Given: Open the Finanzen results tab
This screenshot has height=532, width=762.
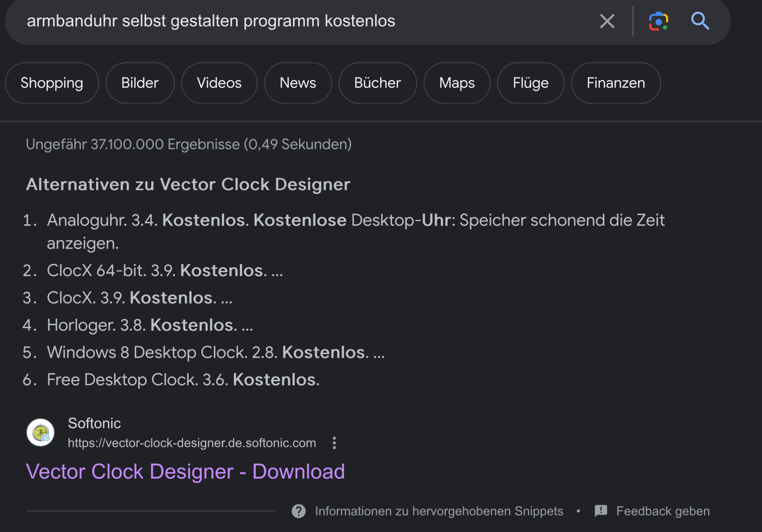Looking at the screenshot, I should (x=616, y=83).
